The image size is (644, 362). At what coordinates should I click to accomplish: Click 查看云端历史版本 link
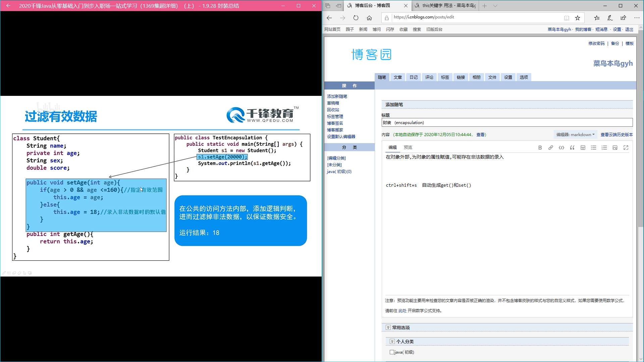click(x=616, y=135)
